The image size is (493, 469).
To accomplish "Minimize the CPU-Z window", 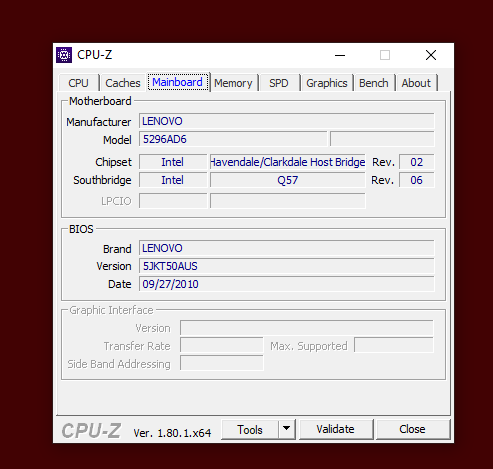I will tap(340, 55).
